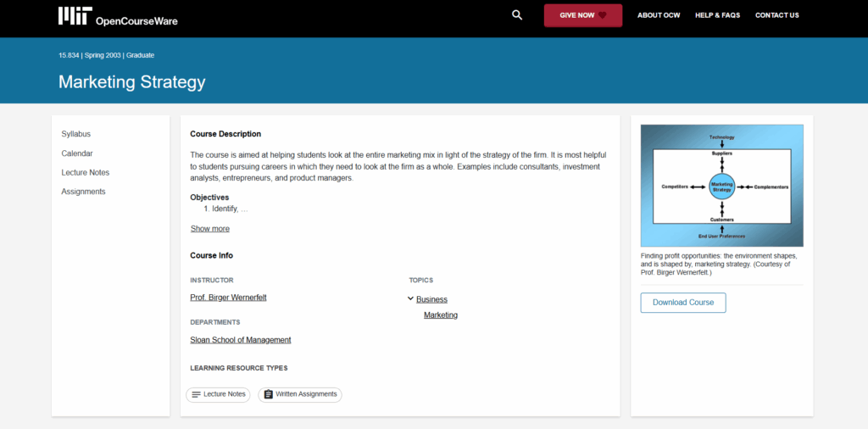This screenshot has width=868, height=429.
Task: Open Sloan School of Management link
Action: click(240, 340)
